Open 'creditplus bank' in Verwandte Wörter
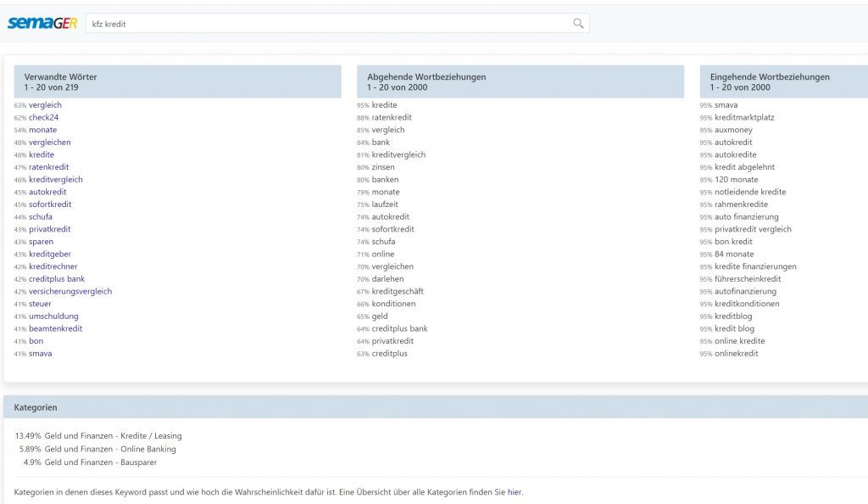The width and height of the screenshot is (868, 504). tap(57, 278)
